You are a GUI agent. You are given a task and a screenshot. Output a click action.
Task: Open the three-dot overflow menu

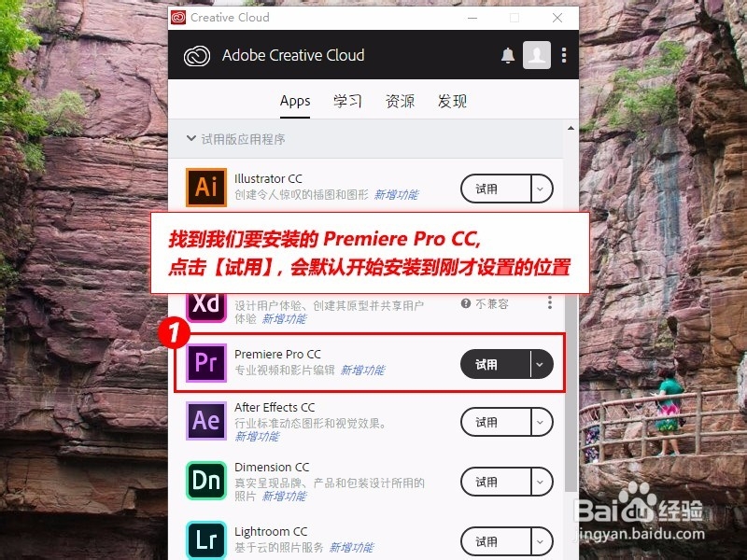point(564,55)
